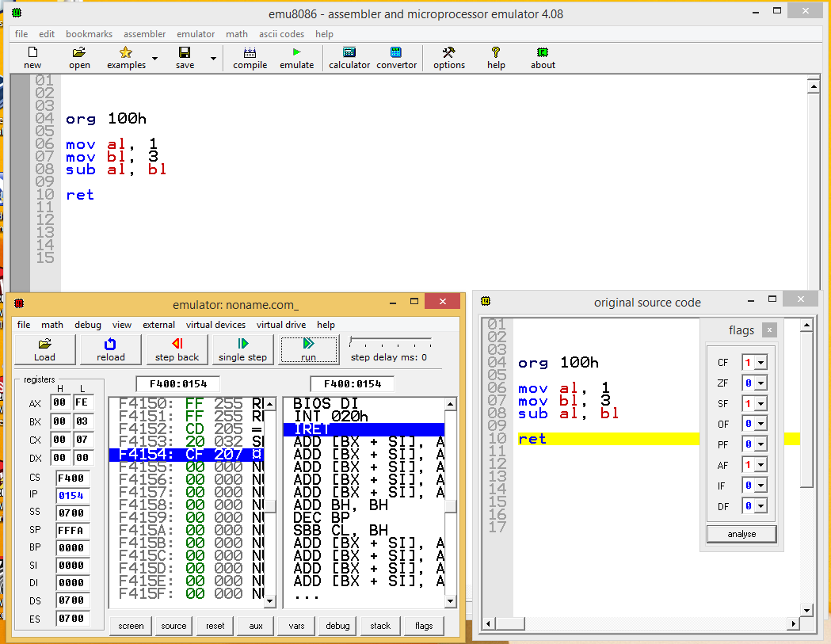Click the reset button in emulator
The image size is (831, 644).
click(x=215, y=626)
